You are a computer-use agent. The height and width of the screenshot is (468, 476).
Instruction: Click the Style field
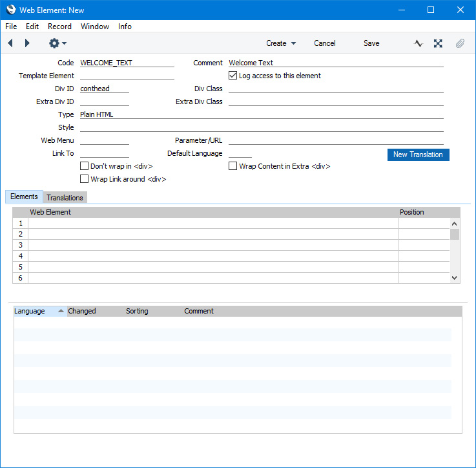tap(262, 127)
